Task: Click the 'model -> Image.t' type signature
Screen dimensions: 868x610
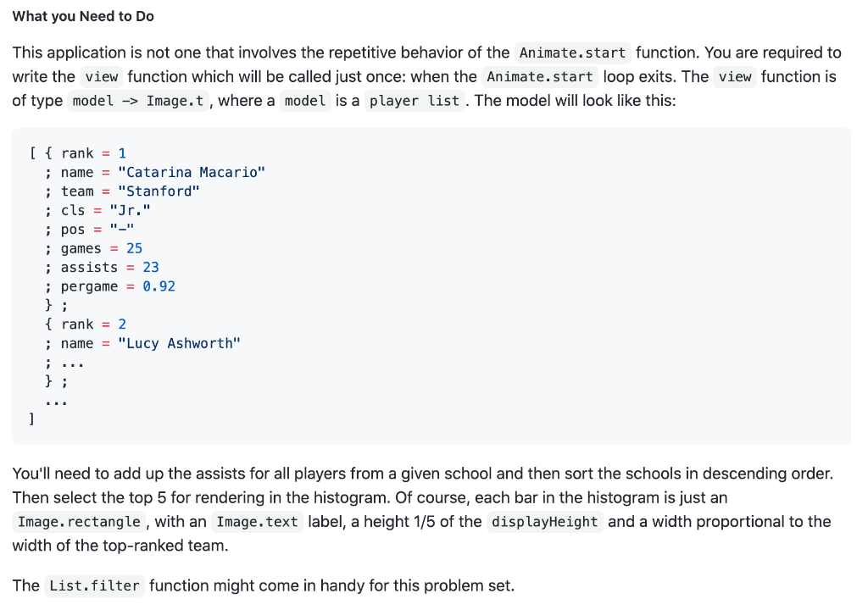Action: coord(138,102)
